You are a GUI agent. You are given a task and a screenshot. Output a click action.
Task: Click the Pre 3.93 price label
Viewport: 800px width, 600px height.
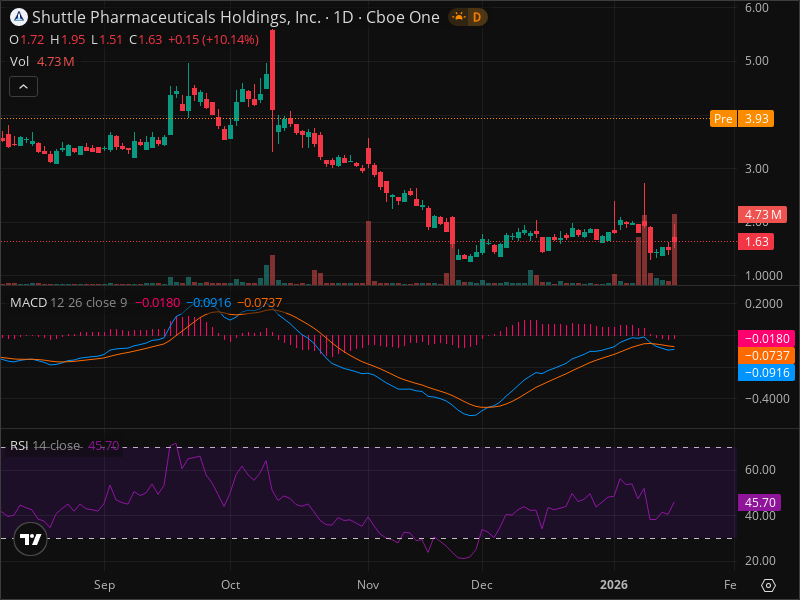tap(742, 119)
